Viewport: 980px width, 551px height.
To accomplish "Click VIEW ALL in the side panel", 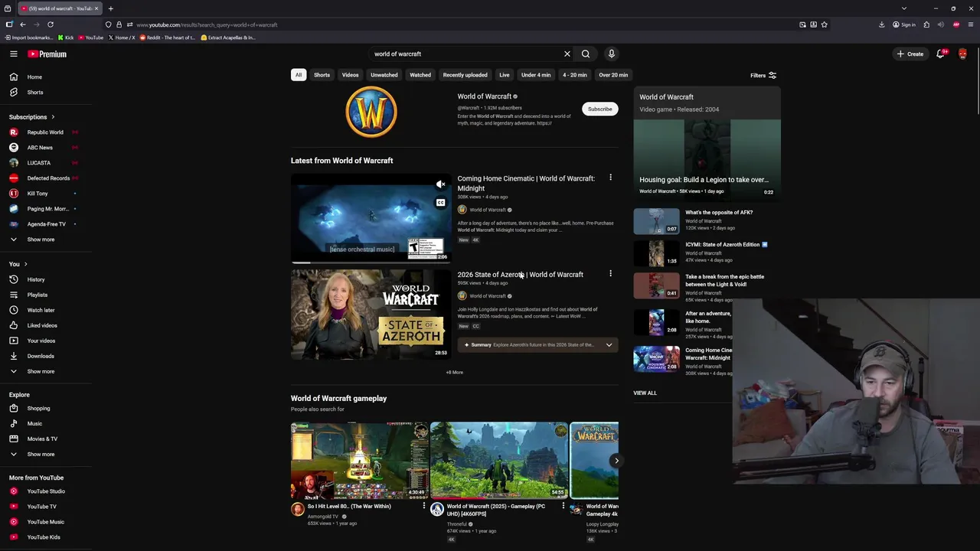I will [645, 393].
